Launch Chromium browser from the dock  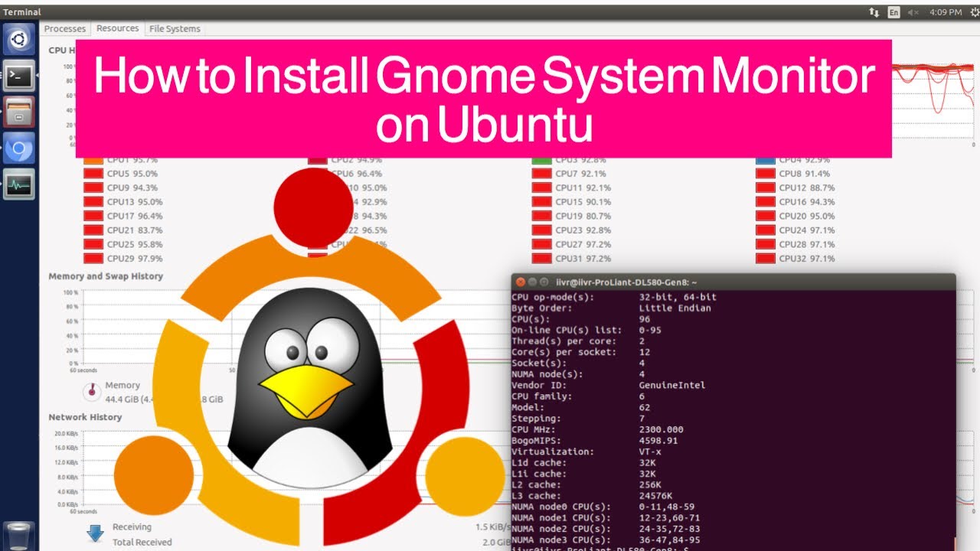tap(19, 148)
